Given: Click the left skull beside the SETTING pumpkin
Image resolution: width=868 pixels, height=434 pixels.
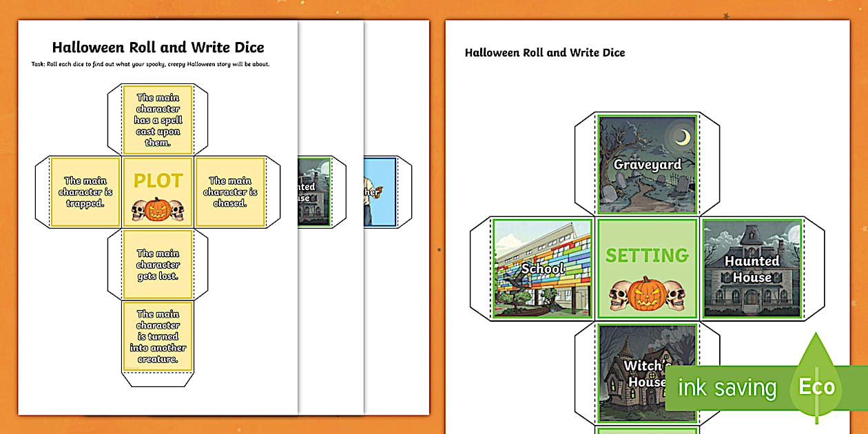Looking at the screenshot, I should tap(620, 296).
